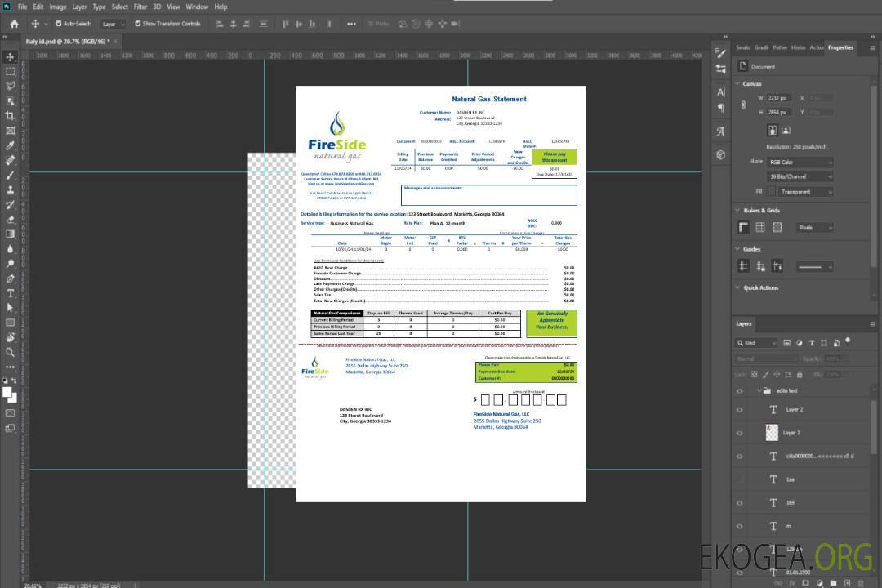This screenshot has width=882, height=588.
Task: Select landscape canvas orientation icon
Action: pyautogui.click(x=786, y=131)
